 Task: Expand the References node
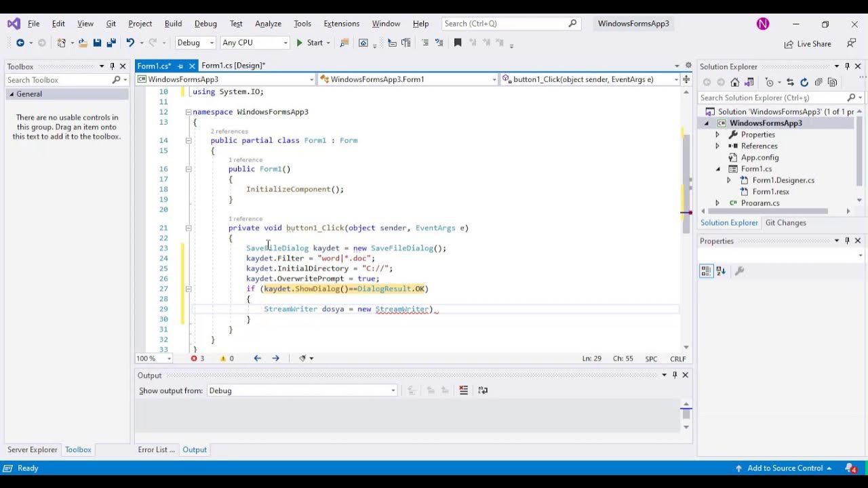click(x=717, y=146)
